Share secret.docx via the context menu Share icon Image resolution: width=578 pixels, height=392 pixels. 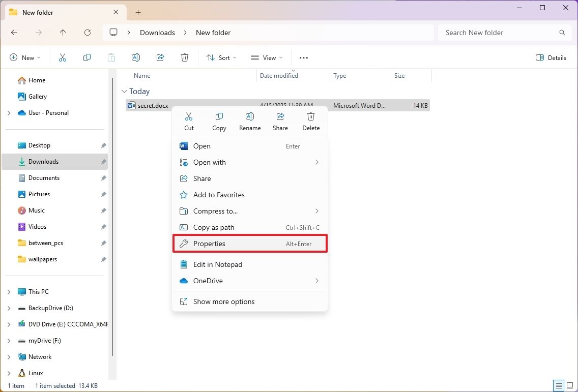[280, 121]
